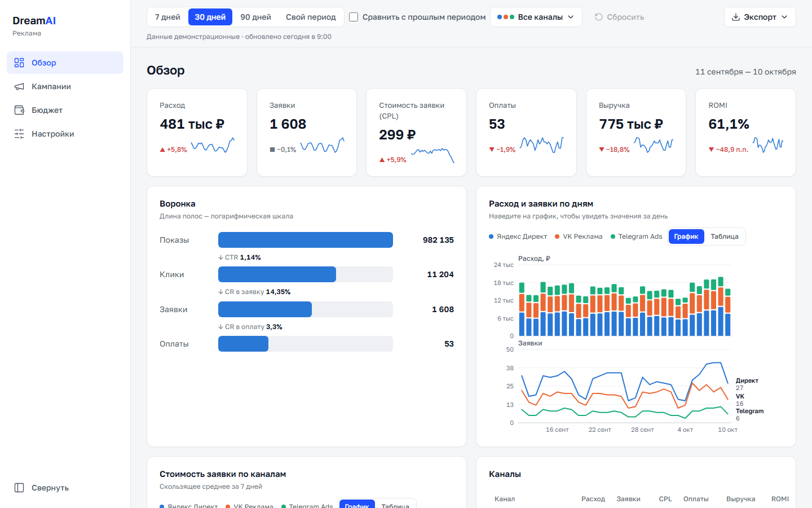Click the ROMI column header in Каналы
812x508 pixels.
click(780, 499)
